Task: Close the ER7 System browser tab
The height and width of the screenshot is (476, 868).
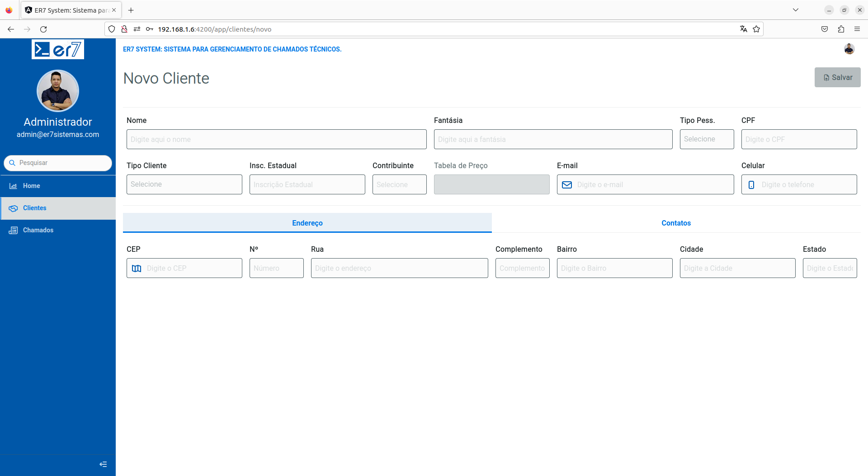Action: coord(114,10)
